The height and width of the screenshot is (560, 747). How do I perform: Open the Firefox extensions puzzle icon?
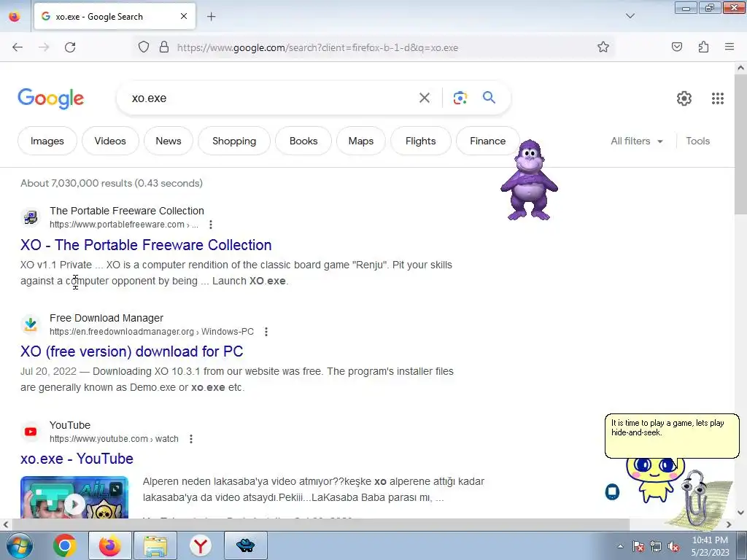click(703, 47)
